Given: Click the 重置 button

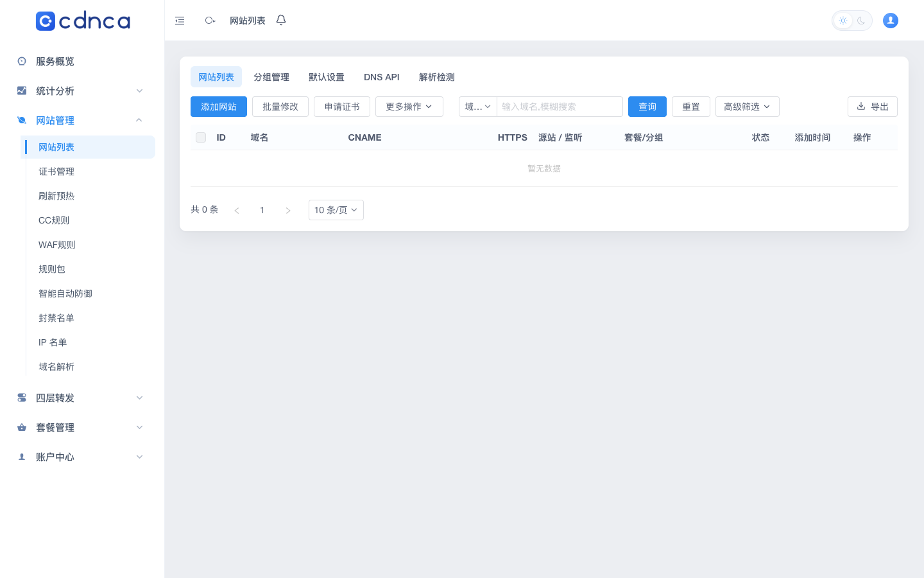Looking at the screenshot, I should (691, 107).
